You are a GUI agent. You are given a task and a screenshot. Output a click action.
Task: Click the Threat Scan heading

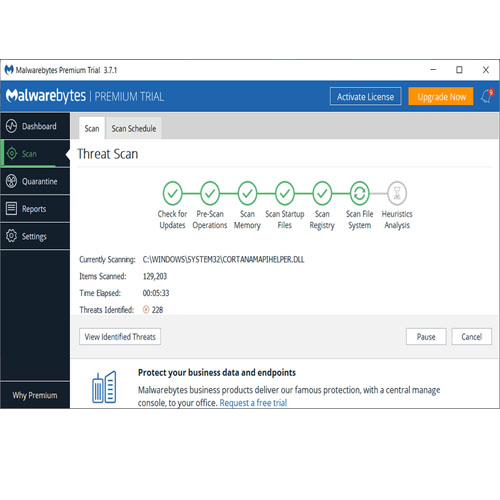pyautogui.click(x=108, y=154)
